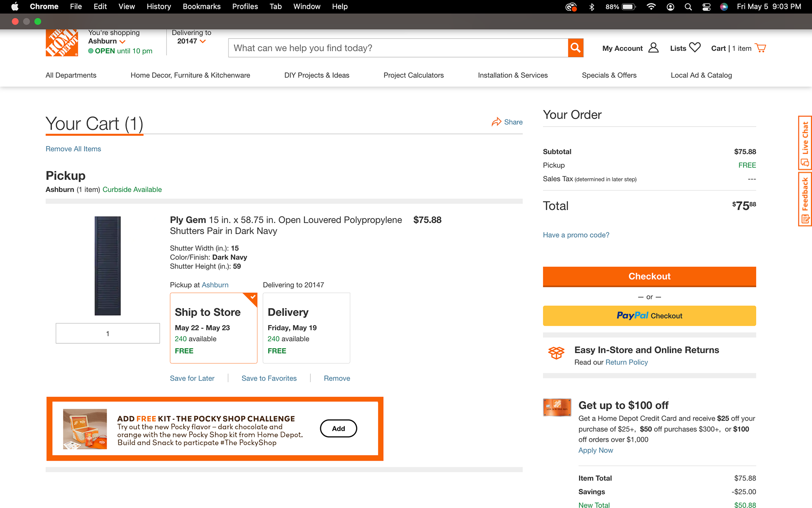
Task: Open Specials & Offers menu
Action: 609,75
